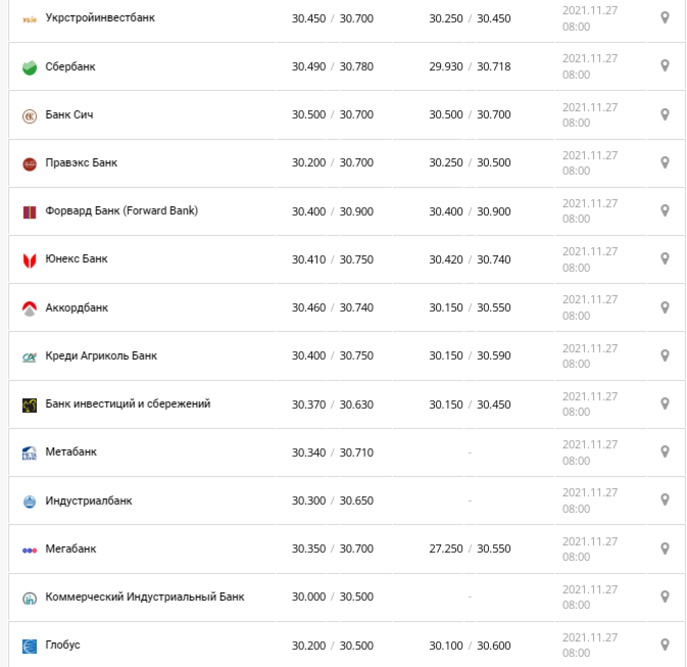The width and height of the screenshot is (687, 667).
Task: Click the Сбербанк green logo
Action: [x=29, y=67]
